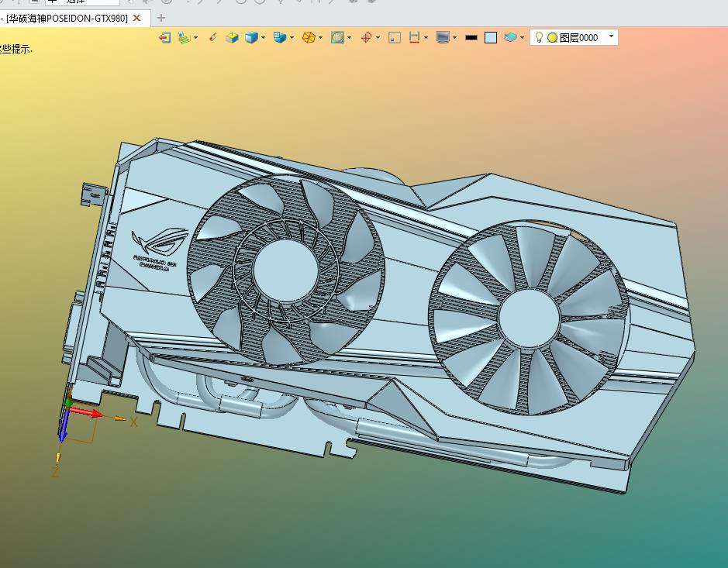728x568 pixels.
Task: Click the view orientation cube icon
Action: click(280, 37)
